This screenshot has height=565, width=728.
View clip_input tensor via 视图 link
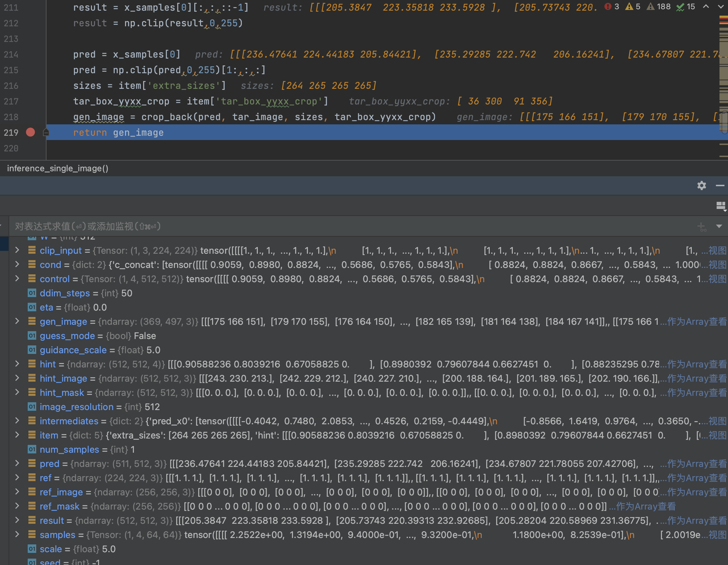point(718,250)
